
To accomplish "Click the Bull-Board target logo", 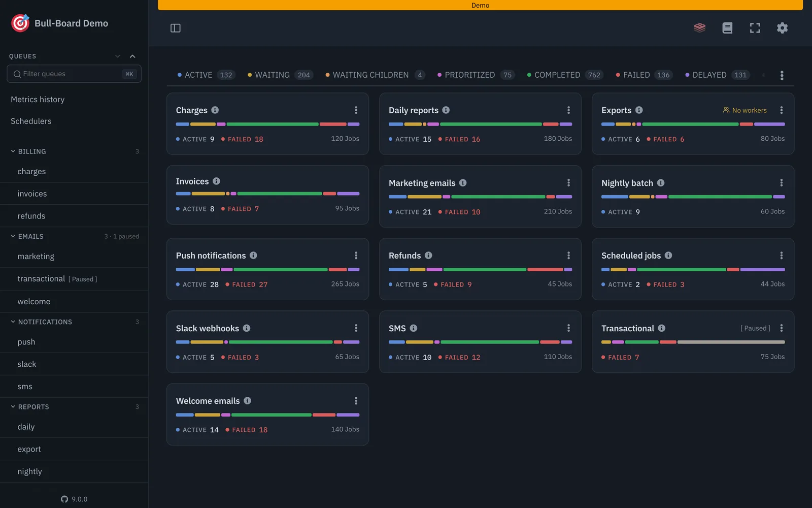I will pyautogui.click(x=20, y=23).
